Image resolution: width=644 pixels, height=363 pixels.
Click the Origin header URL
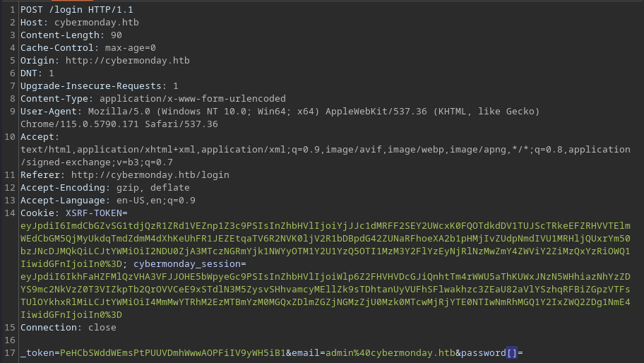[x=127, y=60]
